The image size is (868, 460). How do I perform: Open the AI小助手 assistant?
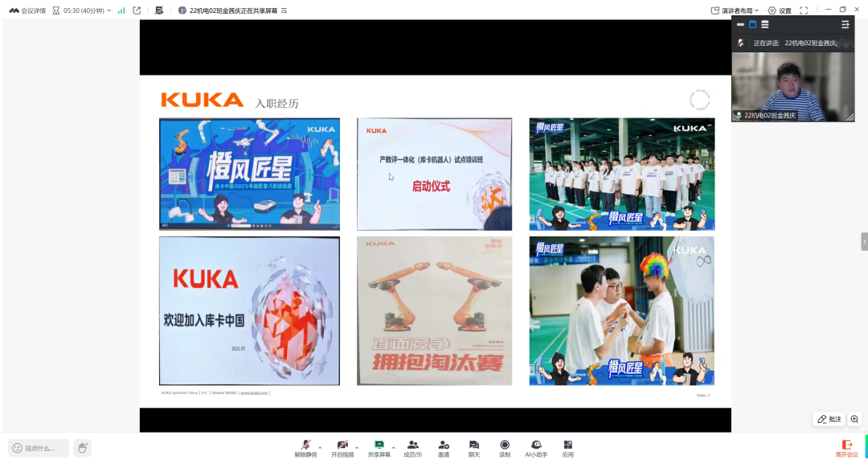point(536,449)
